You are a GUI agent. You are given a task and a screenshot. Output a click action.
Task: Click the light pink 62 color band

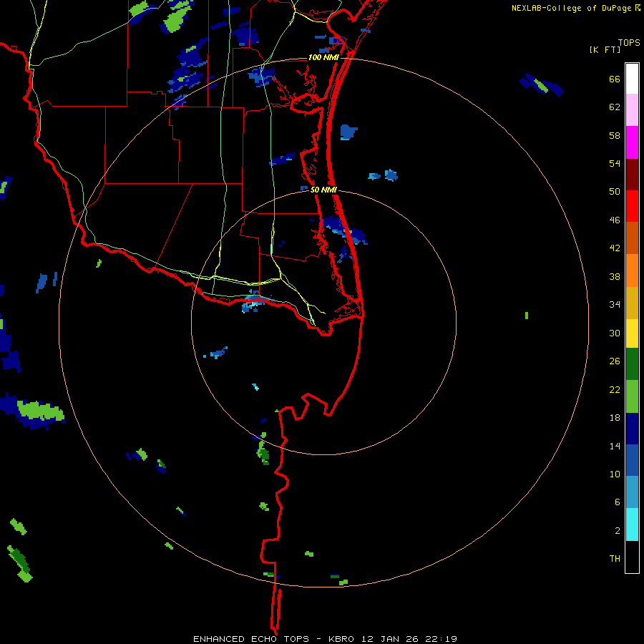coord(632,109)
